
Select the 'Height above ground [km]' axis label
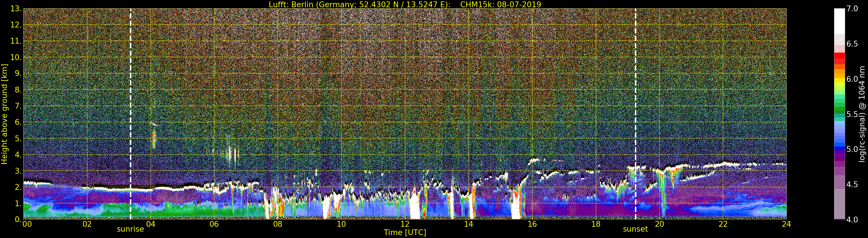click(x=4, y=114)
